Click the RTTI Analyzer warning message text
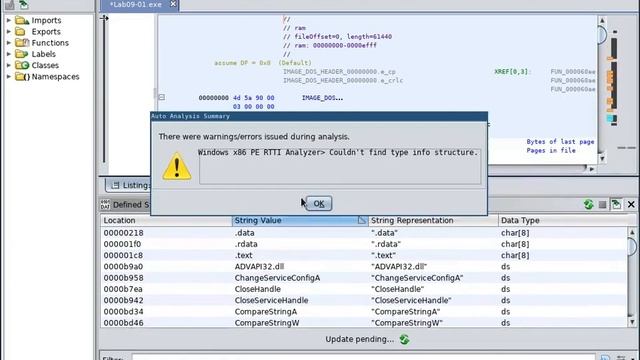Screen dimensions: 640x360 [x=338, y=152]
